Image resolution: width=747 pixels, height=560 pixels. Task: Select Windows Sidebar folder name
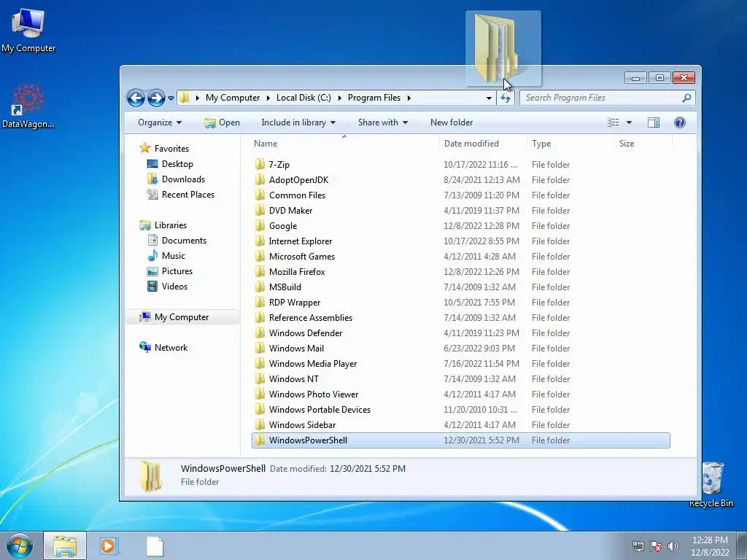click(302, 425)
